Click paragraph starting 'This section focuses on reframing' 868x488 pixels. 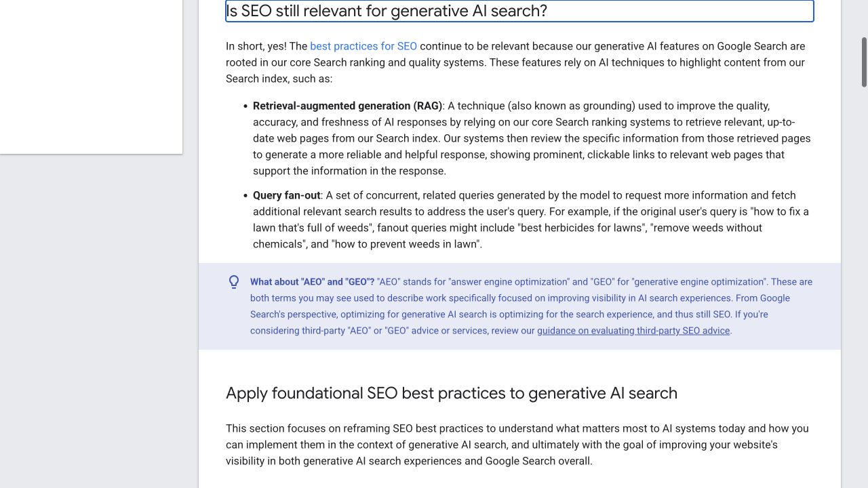pyautogui.click(x=518, y=445)
